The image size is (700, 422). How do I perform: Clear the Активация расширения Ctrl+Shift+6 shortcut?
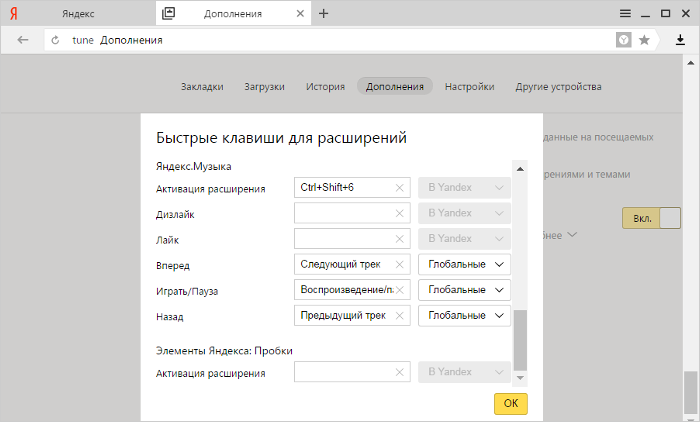(x=400, y=188)
